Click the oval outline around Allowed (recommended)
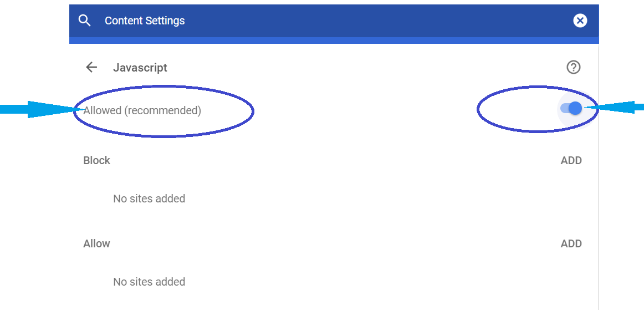The height and width of the screenshot is (310, 644). [164, 87]
